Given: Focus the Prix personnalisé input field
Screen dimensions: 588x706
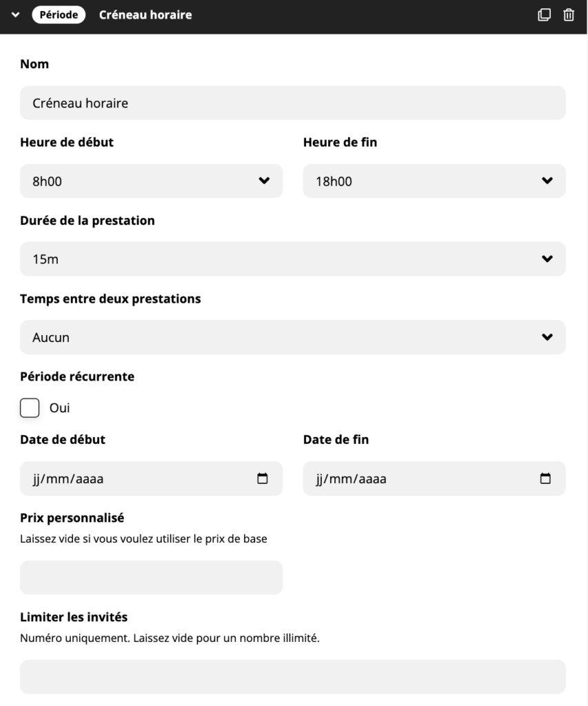Looking at the screenshot, I should point(151,578).
